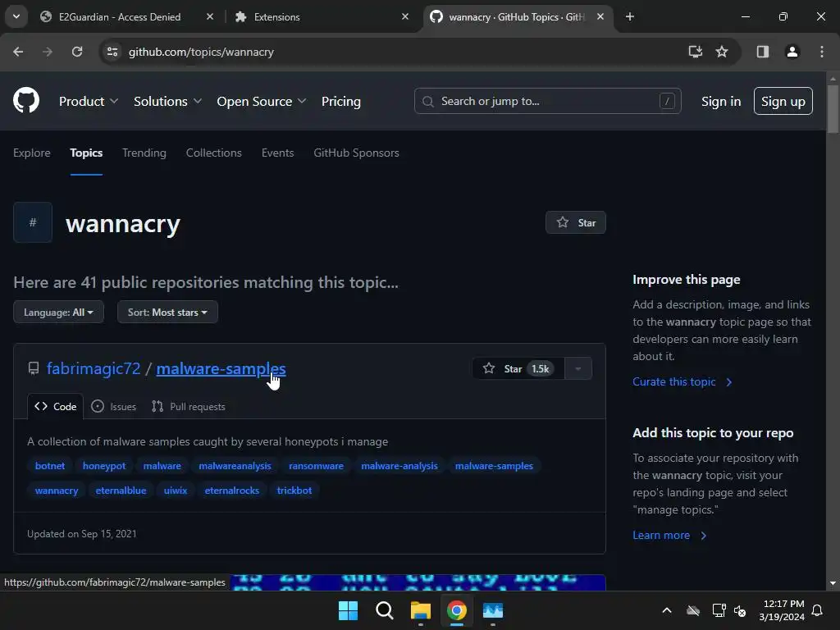Image resolution: width=840 pixels, height=630 pixels.
Task: Open the Sort: Most stars dropdown
Action: coord(167,313)
